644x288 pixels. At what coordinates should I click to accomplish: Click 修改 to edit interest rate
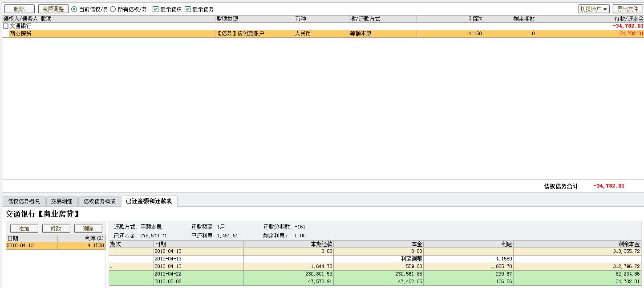[x=56, y=228]
